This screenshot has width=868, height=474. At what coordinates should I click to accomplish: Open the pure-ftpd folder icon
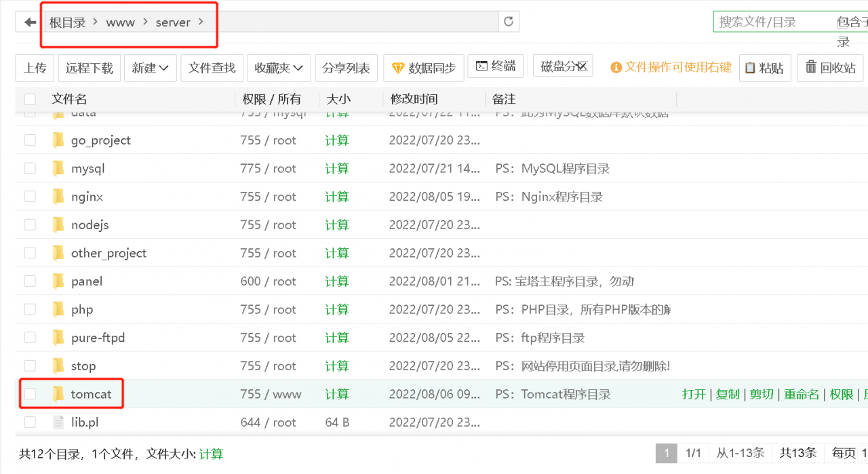pyautogui.click(x=58, y=337)
